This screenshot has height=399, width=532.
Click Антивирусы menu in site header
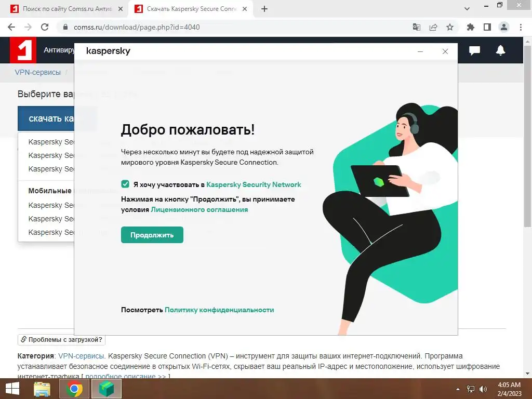tap(59, 50)
